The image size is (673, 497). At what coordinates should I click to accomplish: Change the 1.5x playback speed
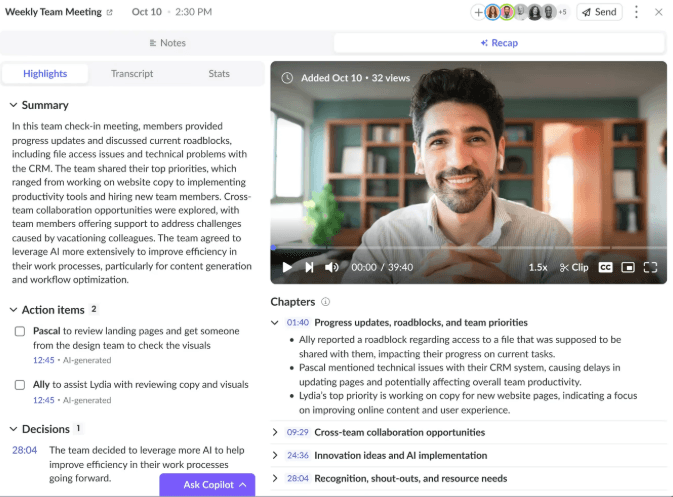pyautogui.click(x=538, y=267)
